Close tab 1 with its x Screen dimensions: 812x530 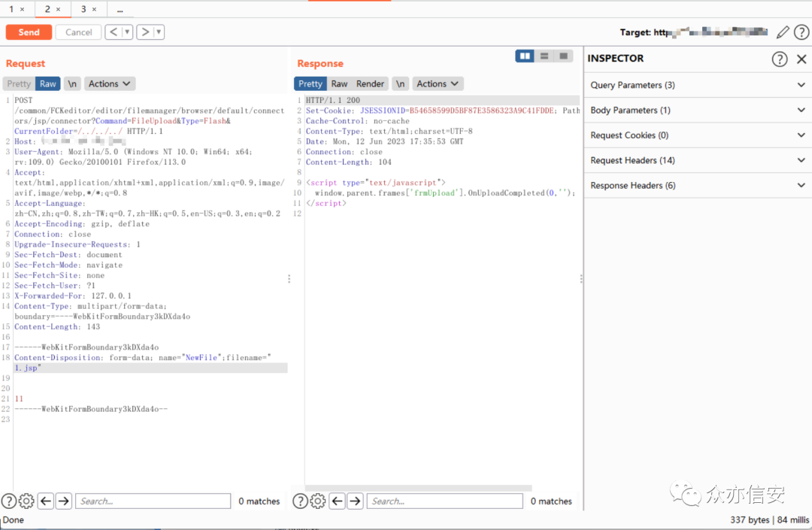coord(23,9)
